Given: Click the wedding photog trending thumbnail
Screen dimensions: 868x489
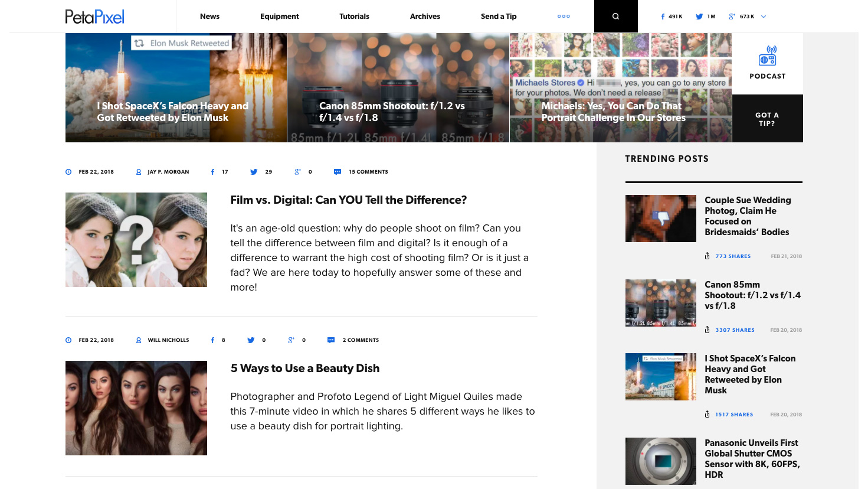Looking at the screenshot, I should point(661,219).
